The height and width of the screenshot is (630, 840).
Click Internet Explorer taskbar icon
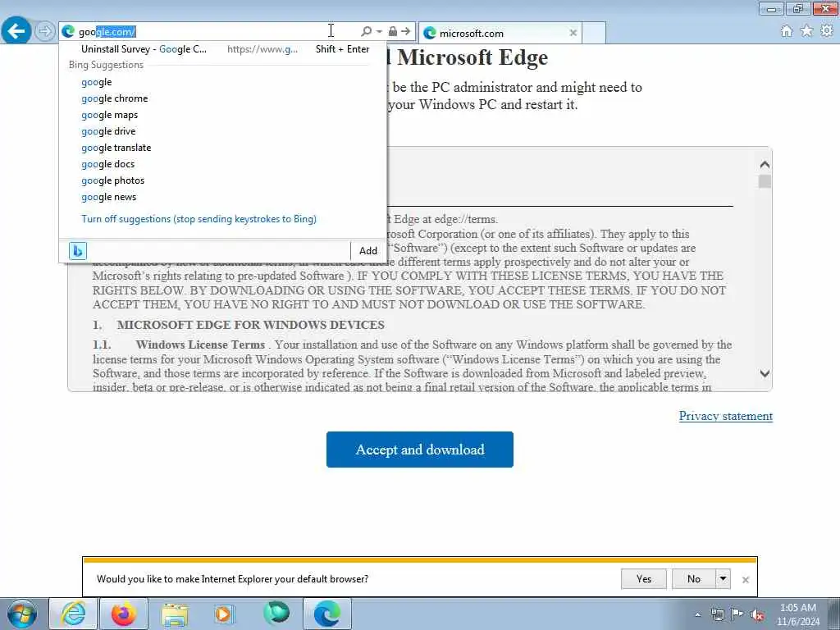[x=73, y=614]
